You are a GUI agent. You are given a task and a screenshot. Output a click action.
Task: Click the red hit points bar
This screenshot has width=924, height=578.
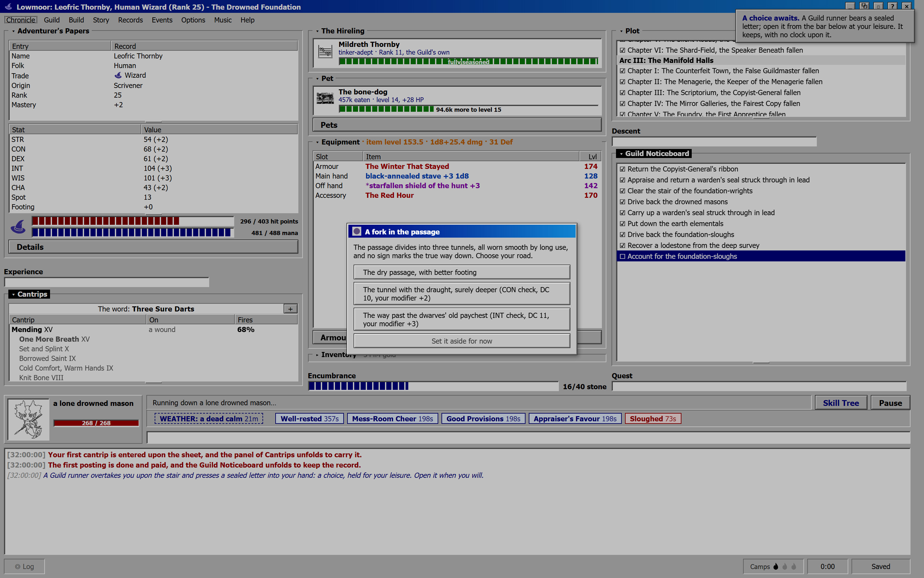(x=133, y=221)
